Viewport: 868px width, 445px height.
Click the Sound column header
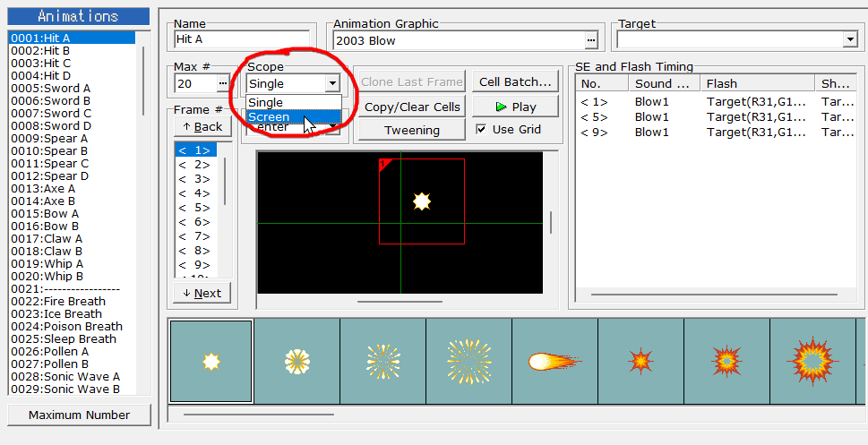click(x=665, y=83)
